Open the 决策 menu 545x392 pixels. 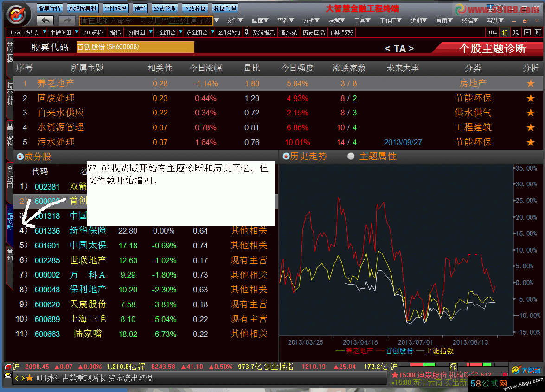pos(336,20)
